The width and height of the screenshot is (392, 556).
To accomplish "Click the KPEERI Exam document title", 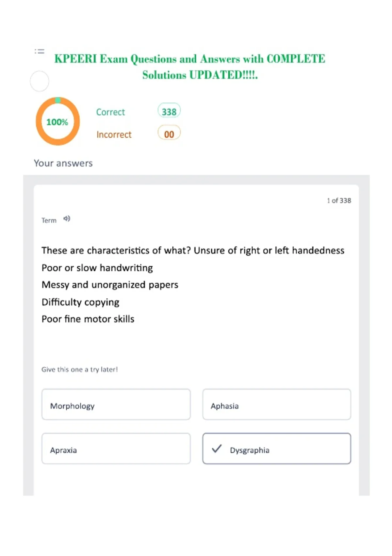I will point(190,67).
